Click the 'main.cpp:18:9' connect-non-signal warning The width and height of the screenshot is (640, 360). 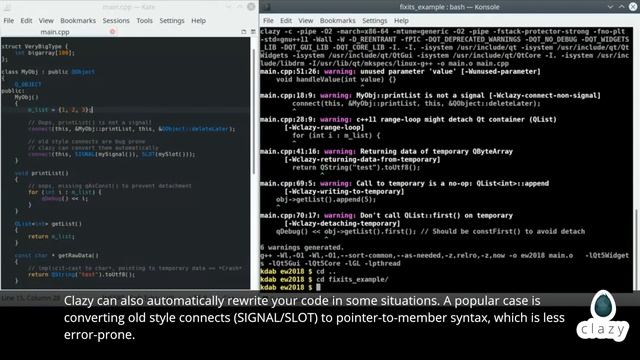click(430, 96)
